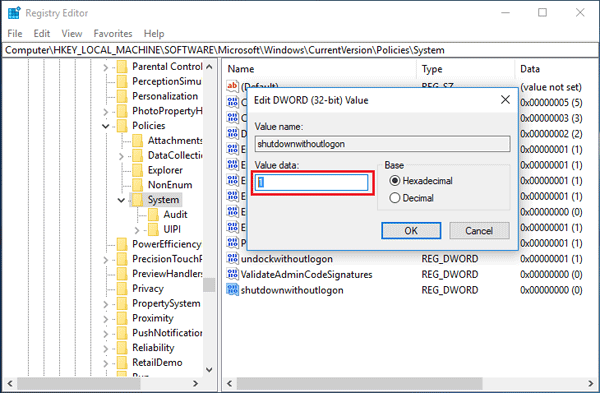Screen dimensions: 600x393
Task: Click the RetailDemo folder icon
Action: click(x=122, y=362)
